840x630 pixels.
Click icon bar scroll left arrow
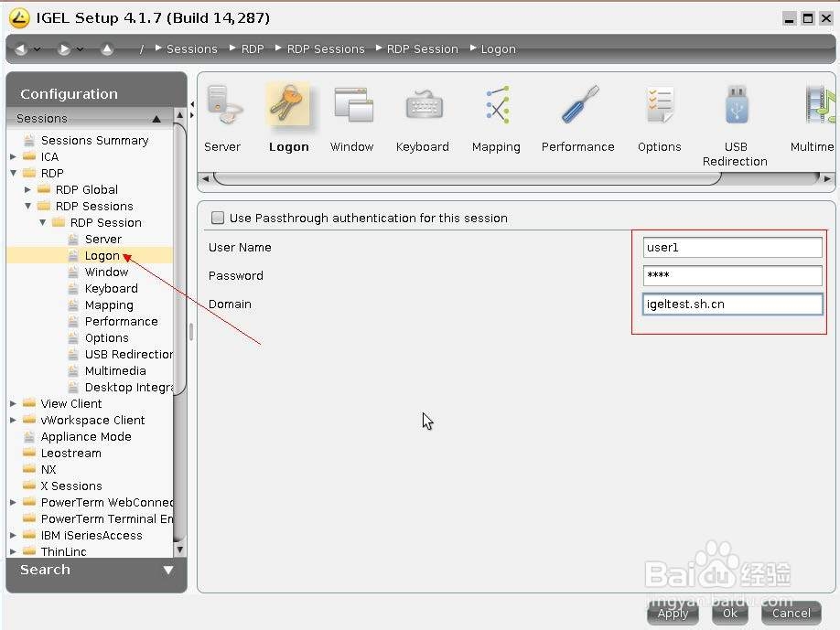[206, 179]
